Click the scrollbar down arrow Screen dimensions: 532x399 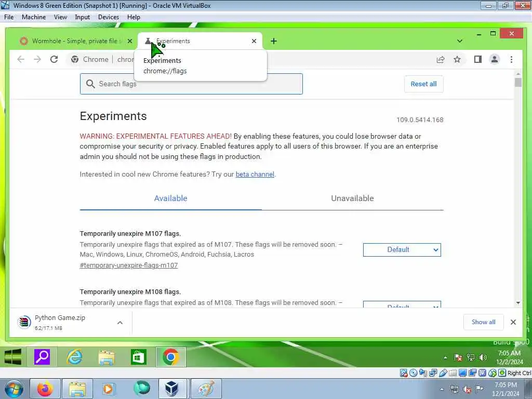point(518,303)
